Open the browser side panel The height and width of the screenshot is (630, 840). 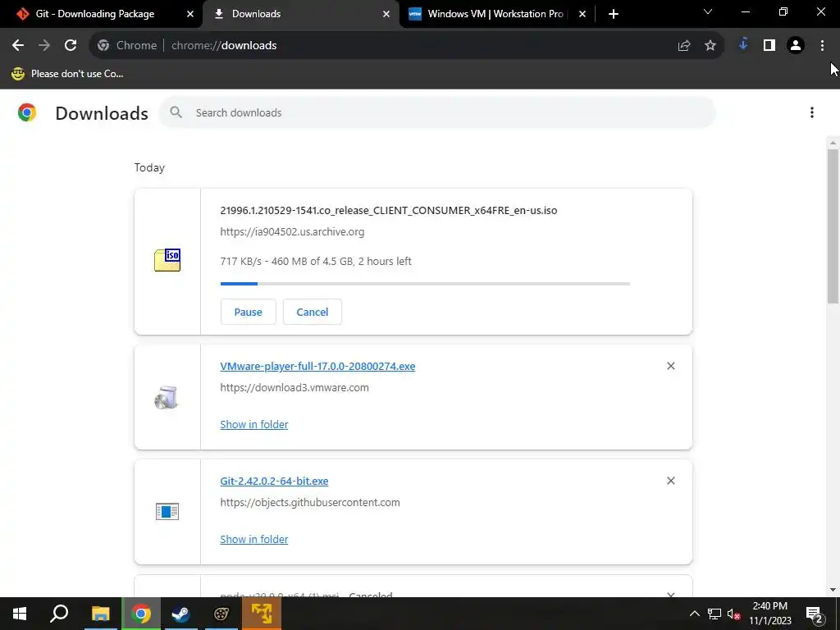[x=769, y=46]
